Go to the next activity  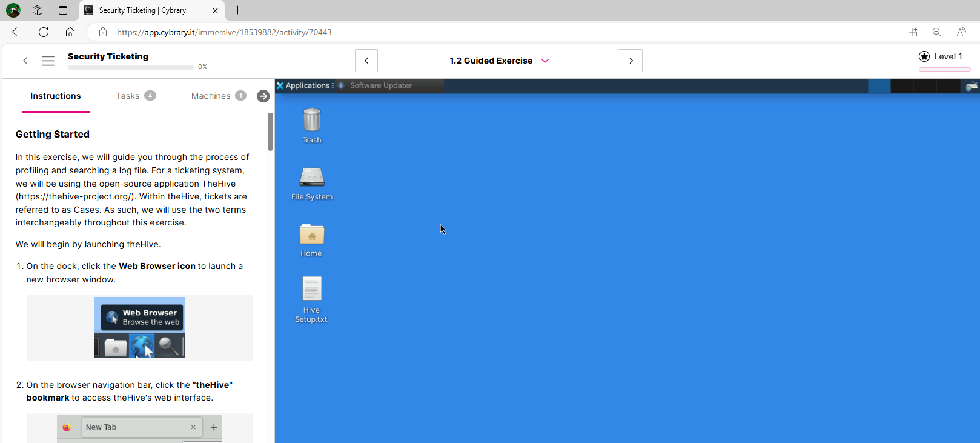pyautogui.click(x=630, y=61)
